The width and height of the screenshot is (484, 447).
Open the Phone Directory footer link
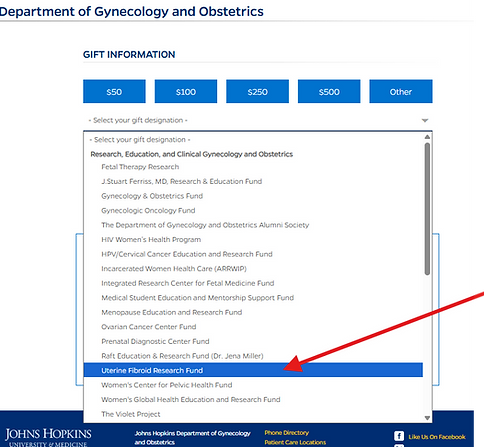pos(287,433)
